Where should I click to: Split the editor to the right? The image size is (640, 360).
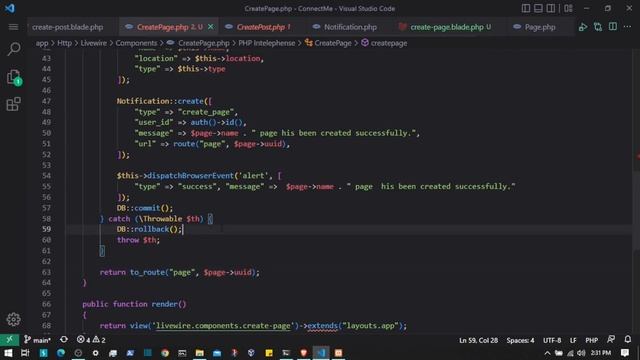(613, 27)
